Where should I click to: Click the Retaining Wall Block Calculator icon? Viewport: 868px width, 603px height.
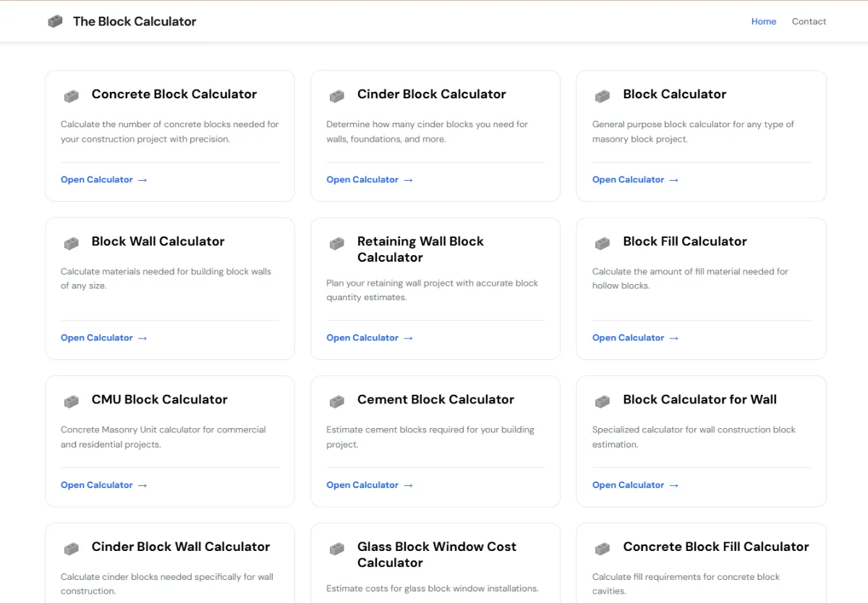[336, 244]
